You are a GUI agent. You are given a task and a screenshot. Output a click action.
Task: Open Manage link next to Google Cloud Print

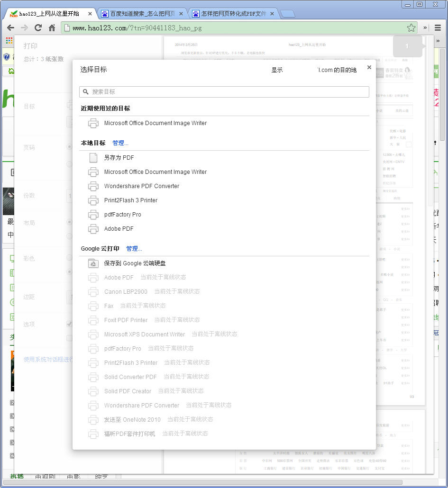pyautogui.click(x=134, y=249)
